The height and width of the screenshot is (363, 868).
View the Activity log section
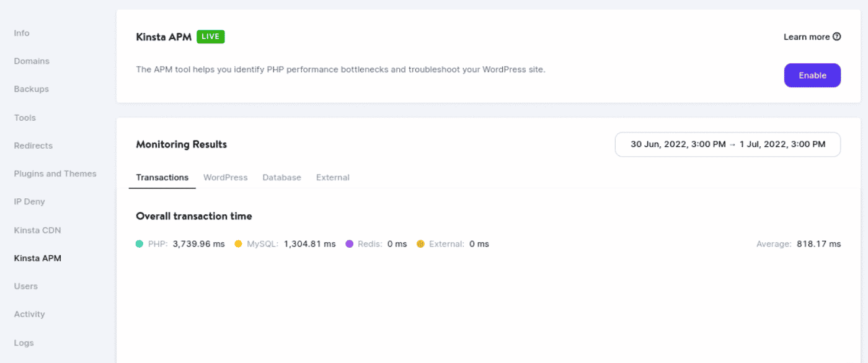pos(29,314)
